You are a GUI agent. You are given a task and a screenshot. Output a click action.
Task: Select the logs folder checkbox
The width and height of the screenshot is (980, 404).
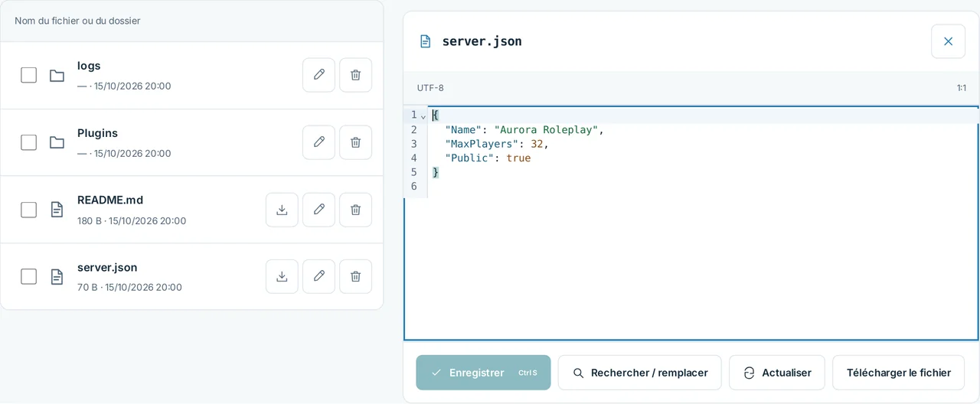click(x=28, y=75)
